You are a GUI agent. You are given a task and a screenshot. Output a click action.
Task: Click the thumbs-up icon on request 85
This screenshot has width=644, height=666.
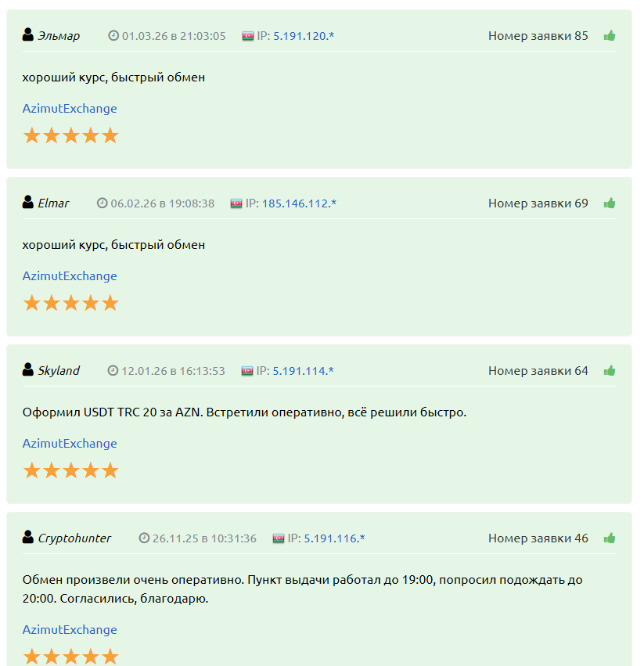pyautogui.click(x=610, y=35)
